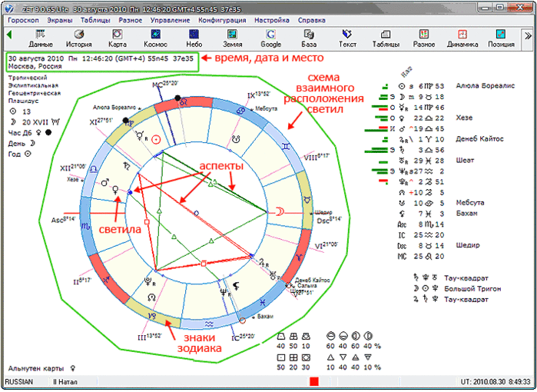
Task: Open the Земля map icon
Action: tap(233, 38)
